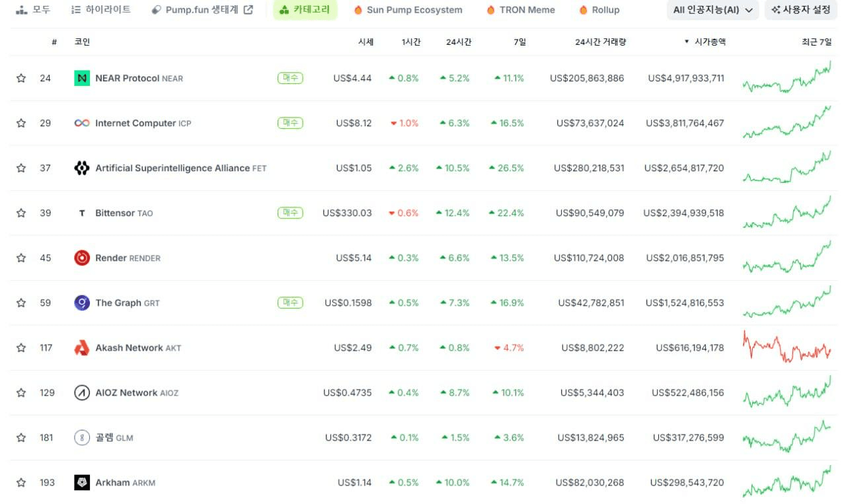The image size is (846, 504).
Task: View Arkham 7-day sparkline chart
Action: click(x=787, y=481)
